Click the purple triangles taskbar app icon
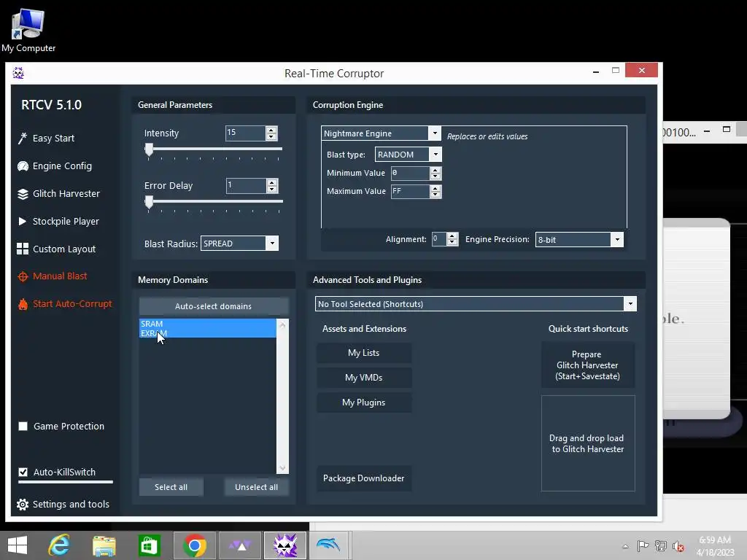 pyautogui.click(x=240, y=545)
